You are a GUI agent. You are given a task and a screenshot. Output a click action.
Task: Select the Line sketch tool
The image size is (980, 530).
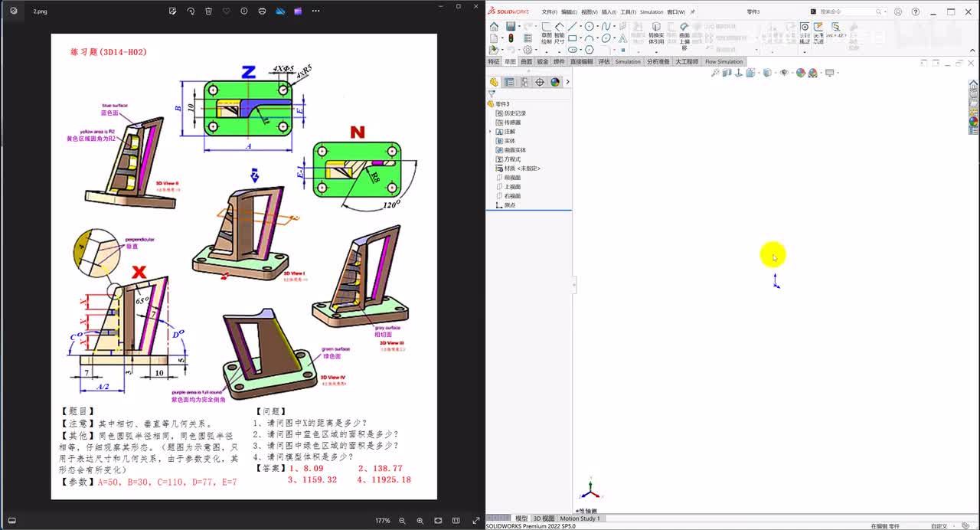pos(572,27)
